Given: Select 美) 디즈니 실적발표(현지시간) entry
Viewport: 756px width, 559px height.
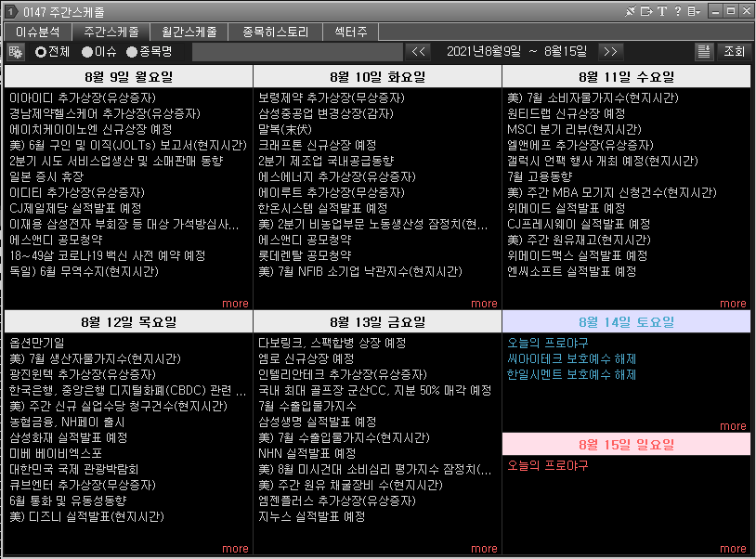Looking at the screenshot, I should [86, 516].
